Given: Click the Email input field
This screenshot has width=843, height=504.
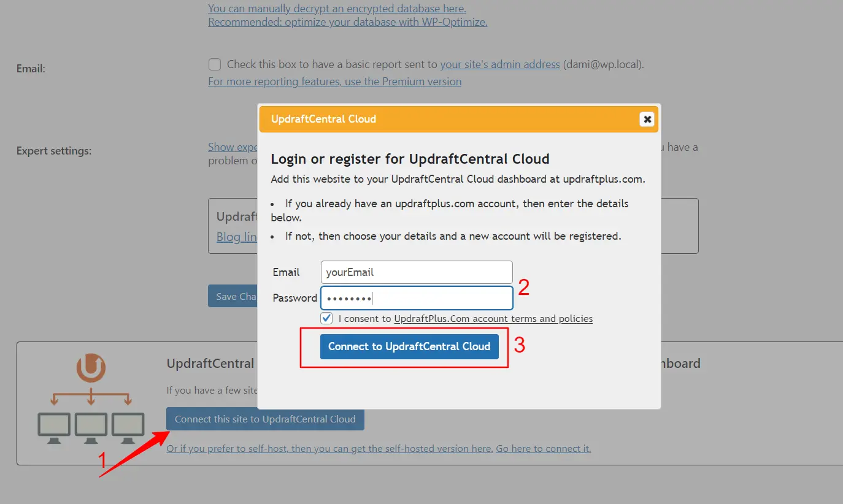Looking at the screenshot, I should (x=417, y=272).
